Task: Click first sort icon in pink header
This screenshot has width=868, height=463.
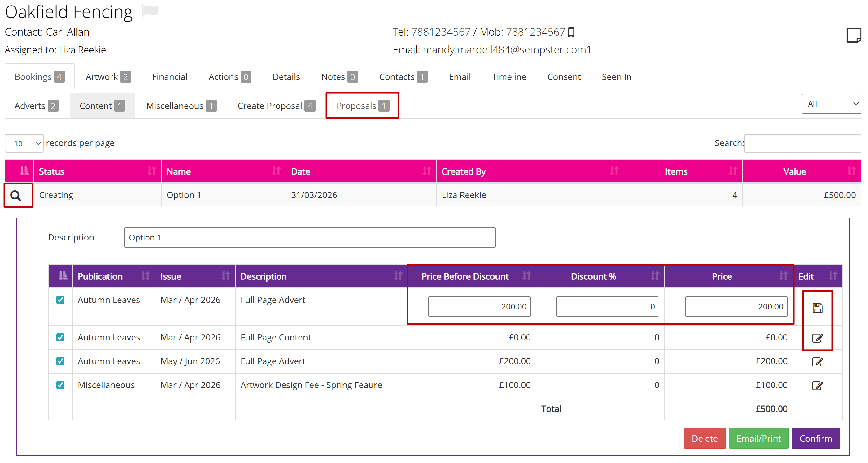Action: pos(24,171)
